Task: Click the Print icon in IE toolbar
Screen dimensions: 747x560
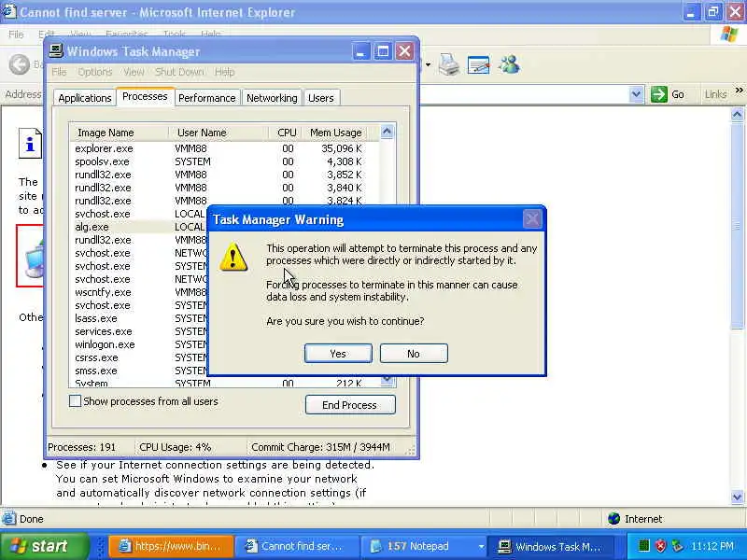Action: [448, 64]
